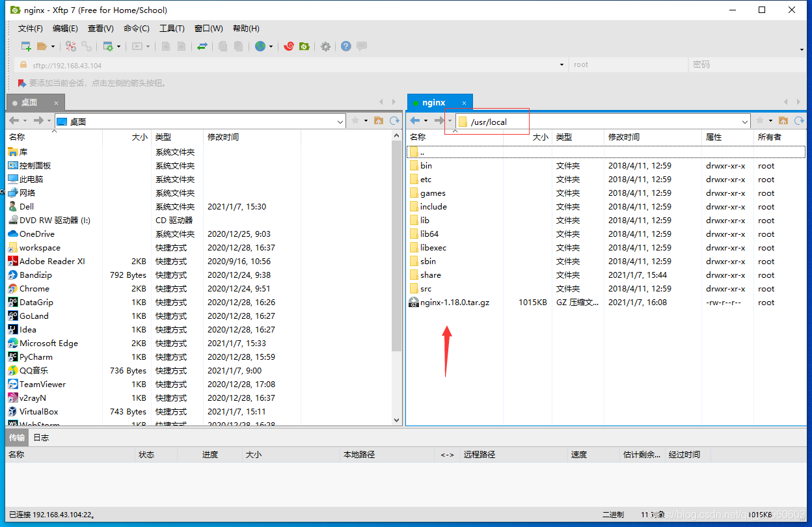Viewport: 812px width, 527px height.
Task: Click Forward arrow in local pane
Action: click(x=38, y=120)
